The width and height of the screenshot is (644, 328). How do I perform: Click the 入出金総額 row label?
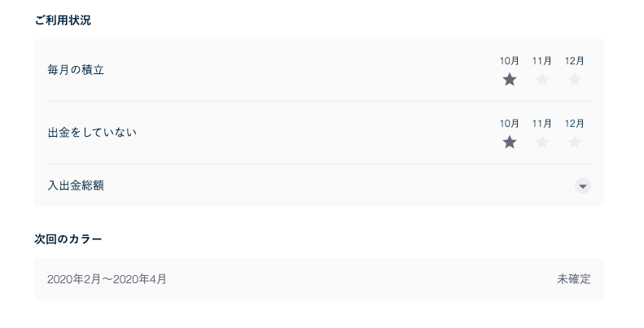click(x=76, y=186)
